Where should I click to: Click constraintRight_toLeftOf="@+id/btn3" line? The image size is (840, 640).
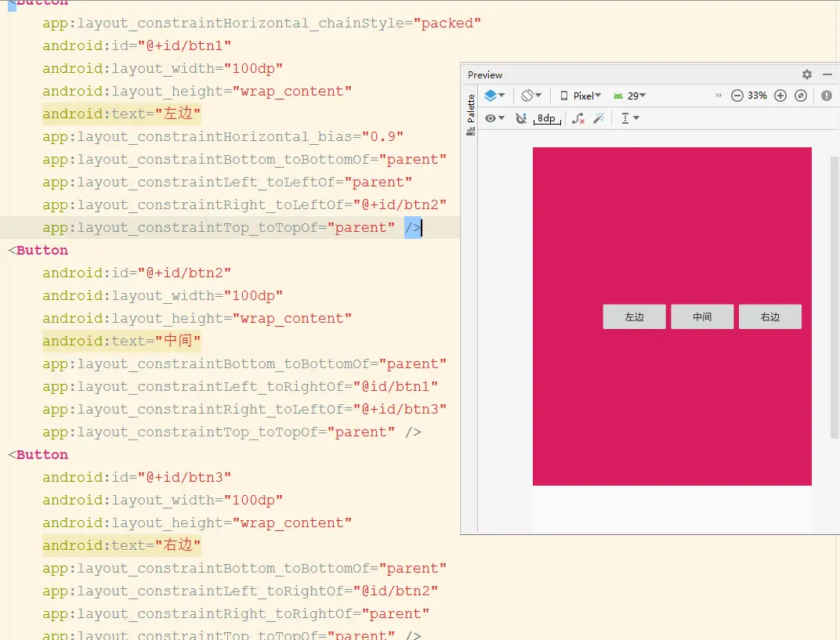pos(244,409)
